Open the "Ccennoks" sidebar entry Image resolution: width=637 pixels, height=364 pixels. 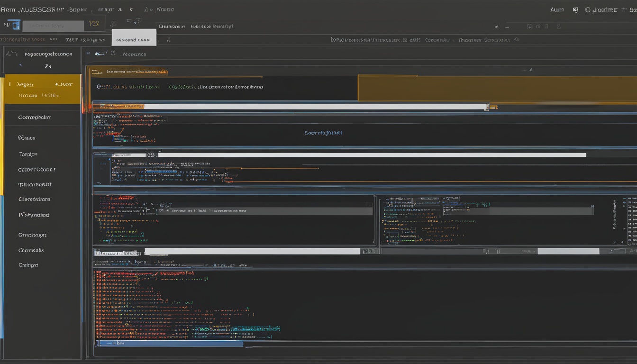point(31,250)
